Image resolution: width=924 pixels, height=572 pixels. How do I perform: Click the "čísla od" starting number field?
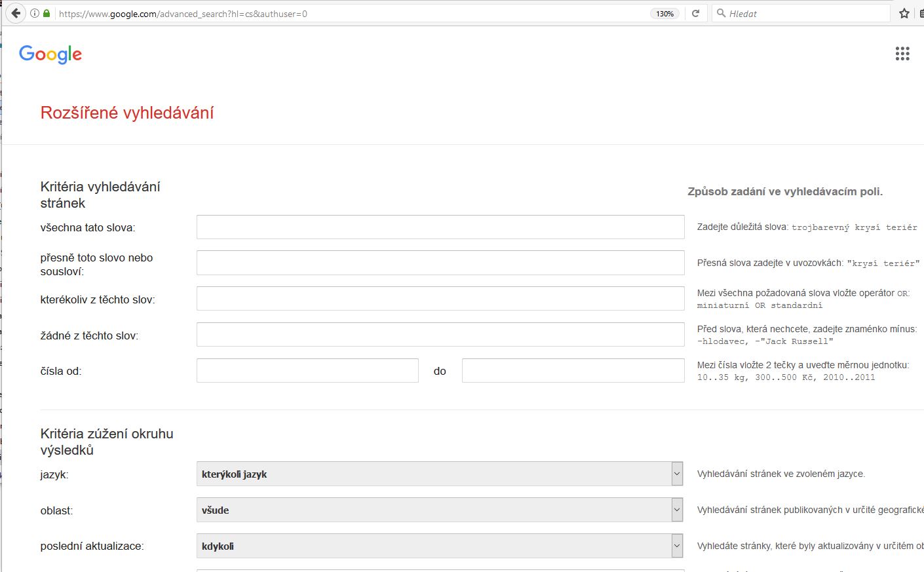(307, 371)
